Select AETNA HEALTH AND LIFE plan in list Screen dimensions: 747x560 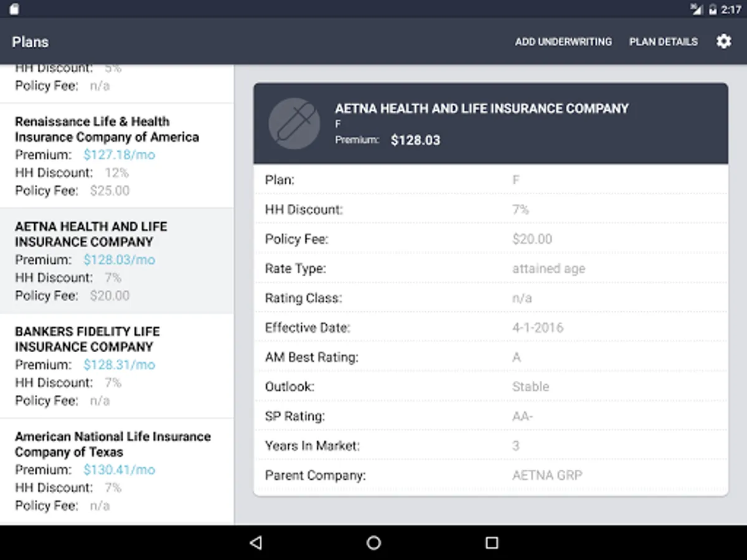click(x=116, y=261)
